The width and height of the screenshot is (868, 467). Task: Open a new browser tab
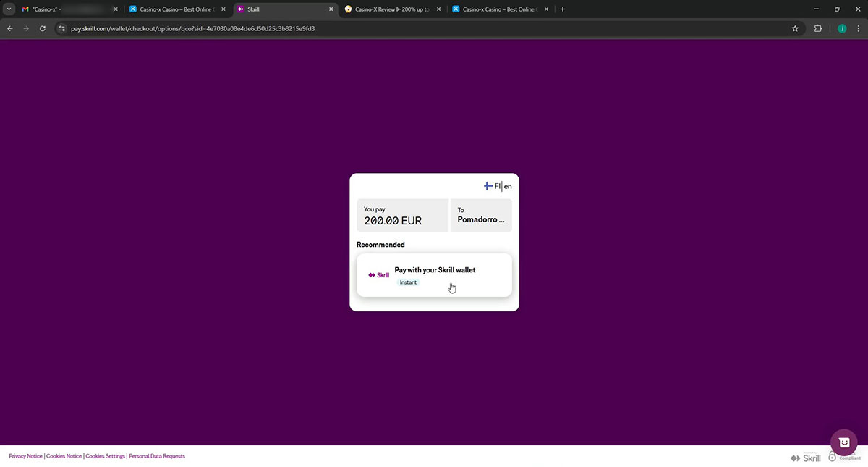pos(563,9)
